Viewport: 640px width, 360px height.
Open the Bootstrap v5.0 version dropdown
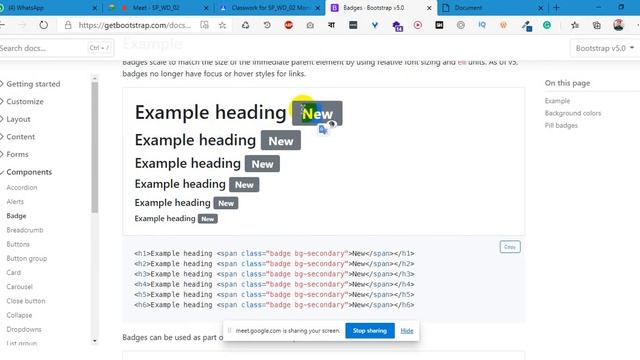tap(604, 48)
